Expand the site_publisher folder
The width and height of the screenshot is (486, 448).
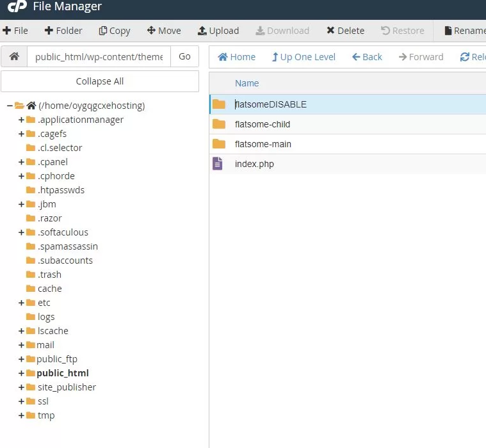point(21,387)
